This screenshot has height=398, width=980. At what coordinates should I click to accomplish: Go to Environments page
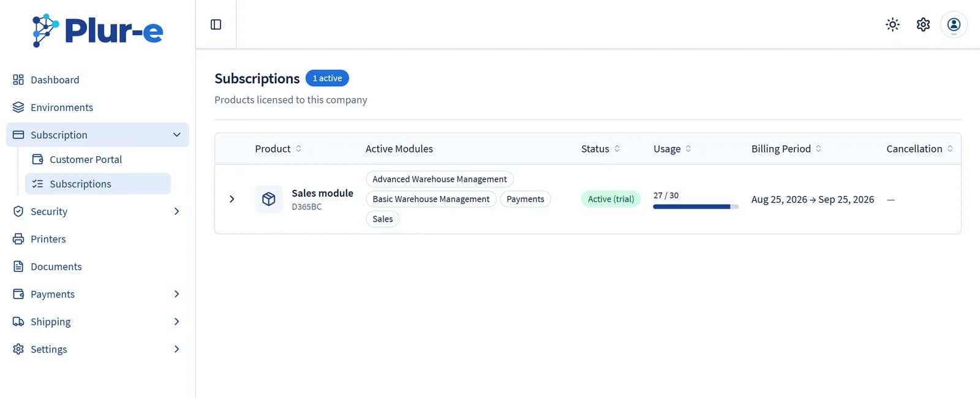pos(97,107)
